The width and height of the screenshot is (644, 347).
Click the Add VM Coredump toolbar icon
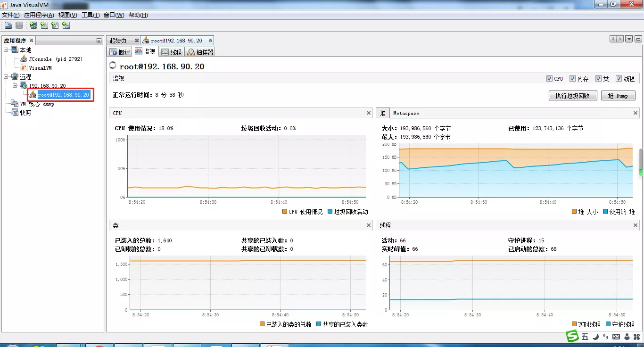click(55, 25)
